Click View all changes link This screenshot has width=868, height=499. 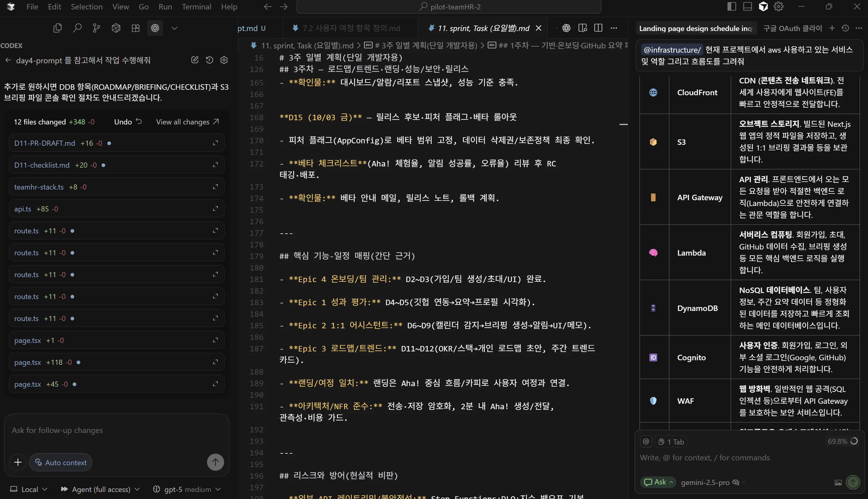(188, 122)
